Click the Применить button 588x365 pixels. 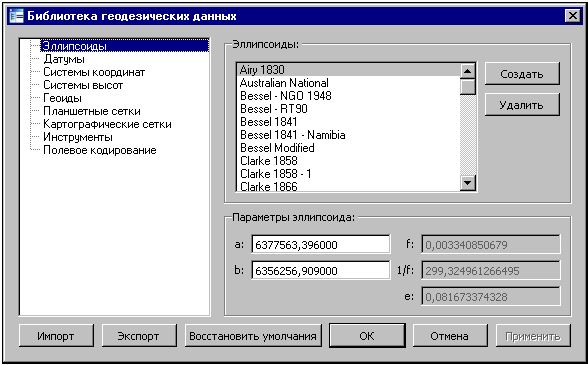pos(533,336)
